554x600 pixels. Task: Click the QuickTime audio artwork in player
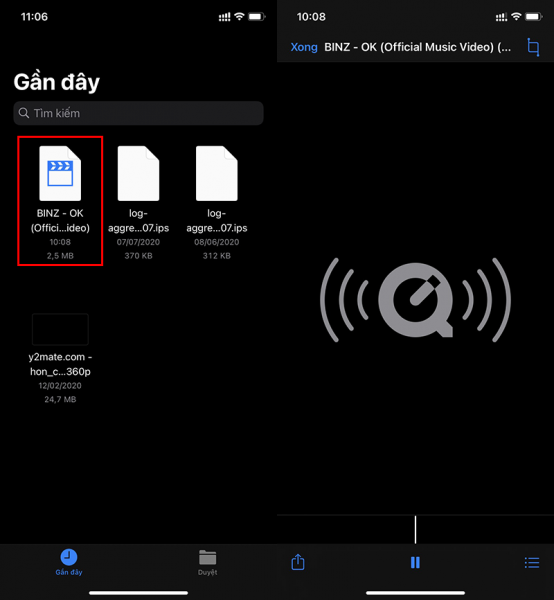416,300
